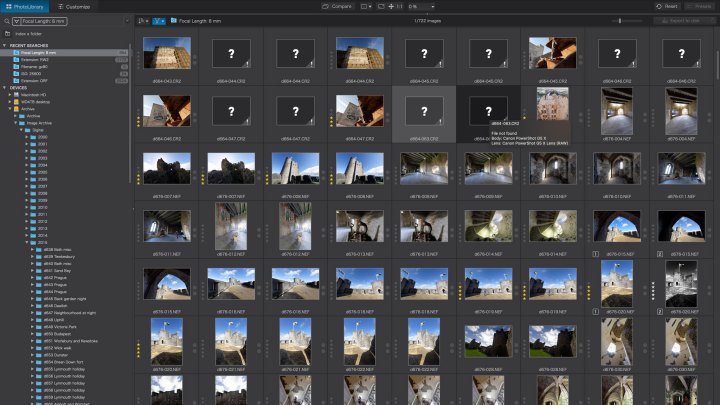Click the 1:1 zoom button

coord(399,6)
